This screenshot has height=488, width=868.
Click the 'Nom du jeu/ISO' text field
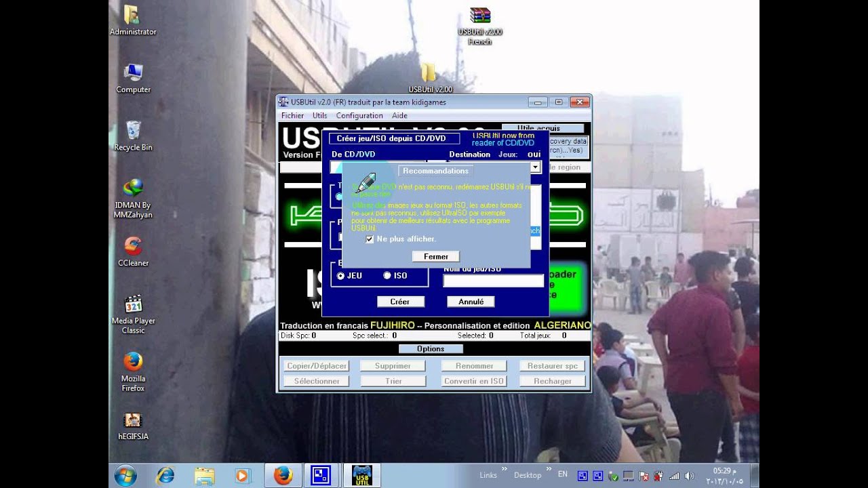[493, 281]
